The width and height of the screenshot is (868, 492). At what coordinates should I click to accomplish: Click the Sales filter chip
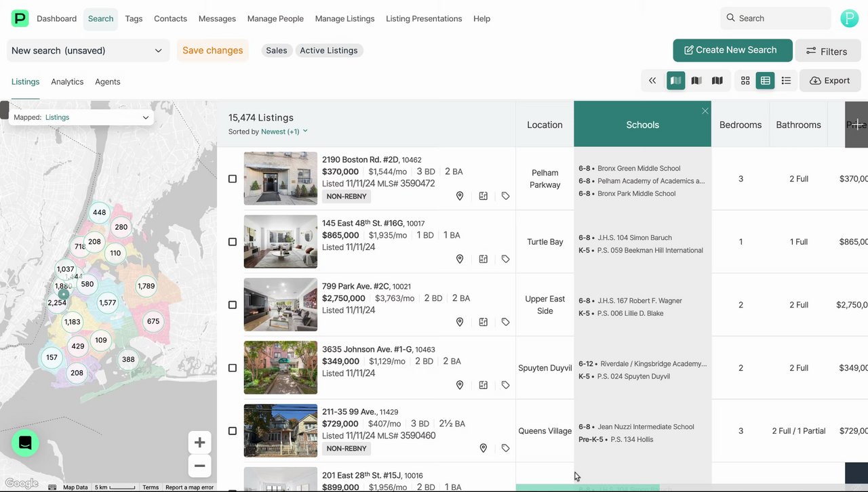pos(276,50)
